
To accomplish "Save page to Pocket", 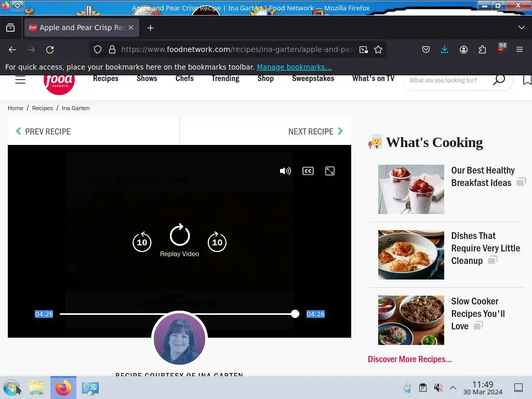I will click(426, 49).
